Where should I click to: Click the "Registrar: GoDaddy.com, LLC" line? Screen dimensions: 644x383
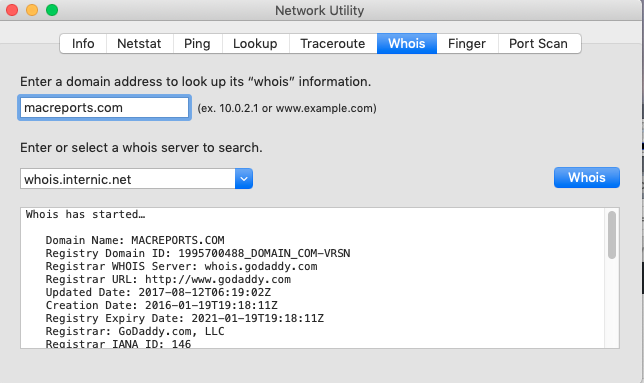point(135,331)
